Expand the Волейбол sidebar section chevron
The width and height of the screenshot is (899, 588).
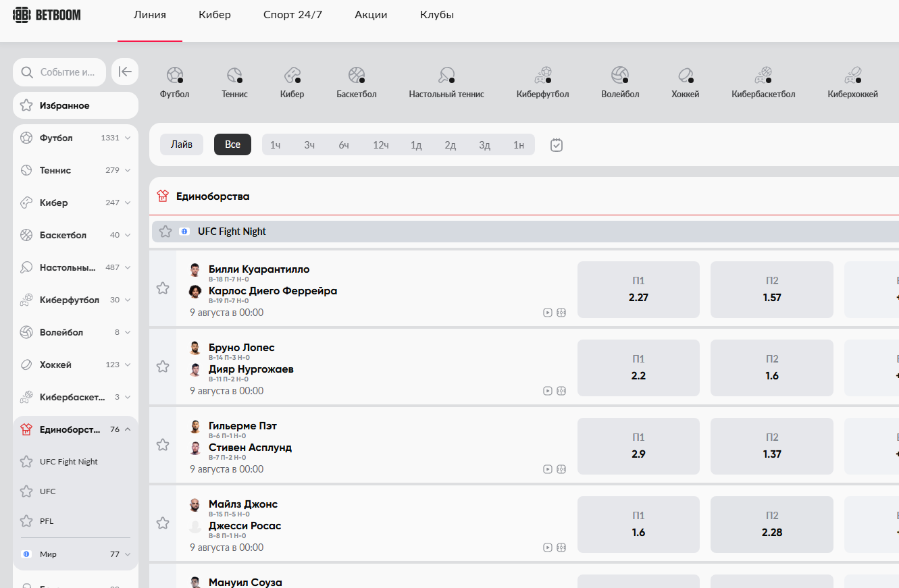point(128,332)
